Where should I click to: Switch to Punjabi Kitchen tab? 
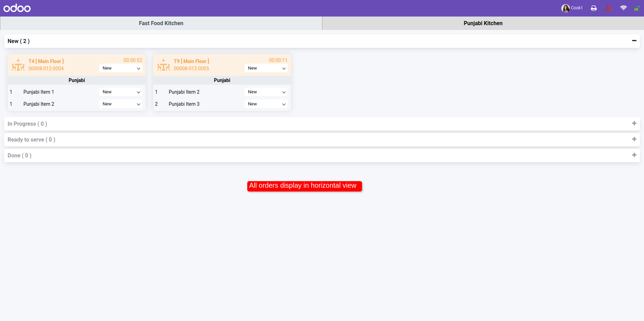(483, 23)
